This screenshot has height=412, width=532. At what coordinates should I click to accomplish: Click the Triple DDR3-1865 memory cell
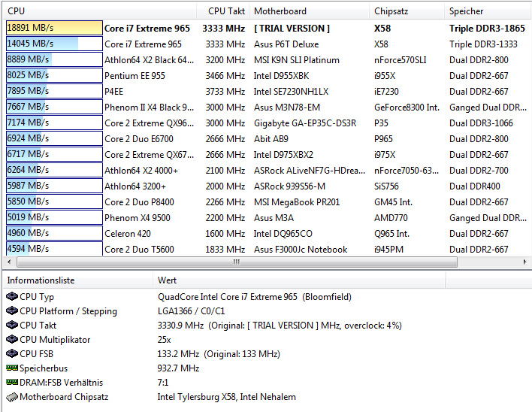[x=487, y=29]
